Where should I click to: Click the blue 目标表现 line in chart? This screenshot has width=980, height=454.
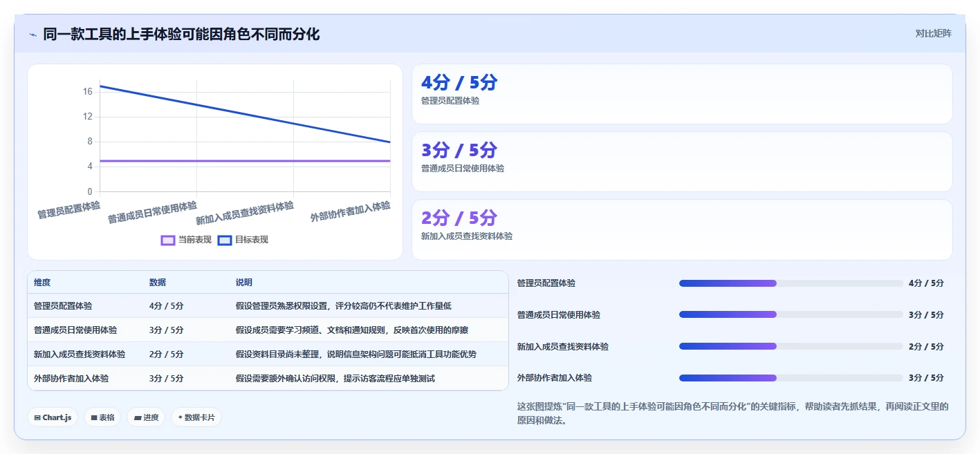pos(246,114)
